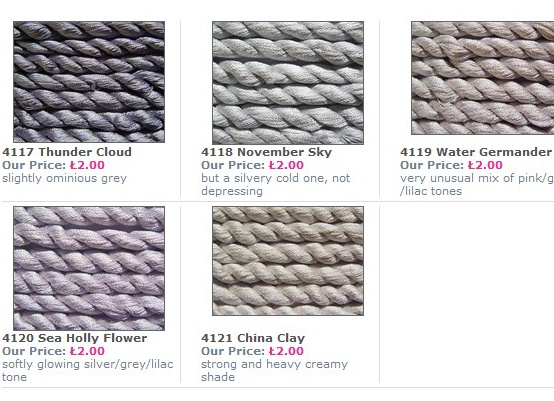Click the 4119 Water Germander product title
Image resolution: width=554 pixels, height=401 pixels.
[x=476, y=152]
